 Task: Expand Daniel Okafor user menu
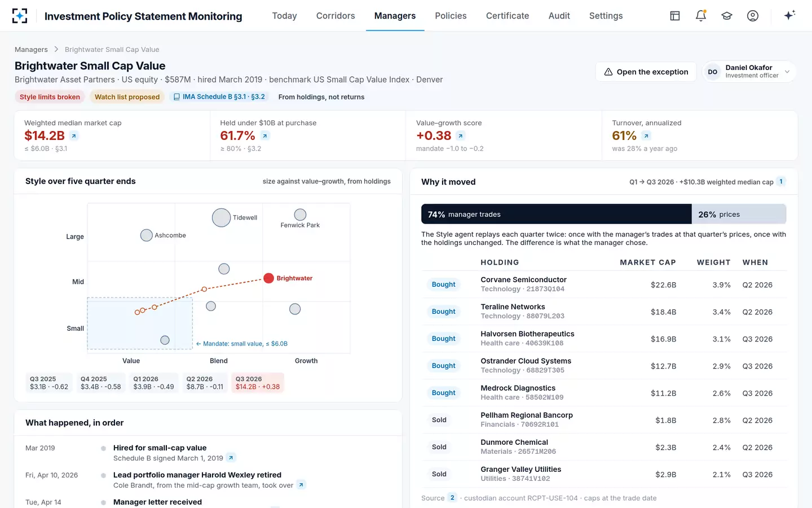749,72
